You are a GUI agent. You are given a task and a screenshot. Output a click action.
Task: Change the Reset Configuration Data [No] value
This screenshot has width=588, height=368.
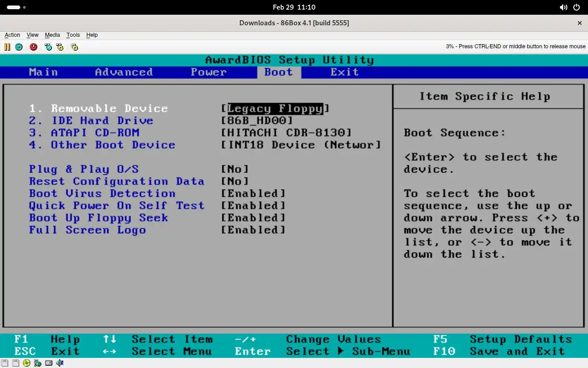pos(235,181)
